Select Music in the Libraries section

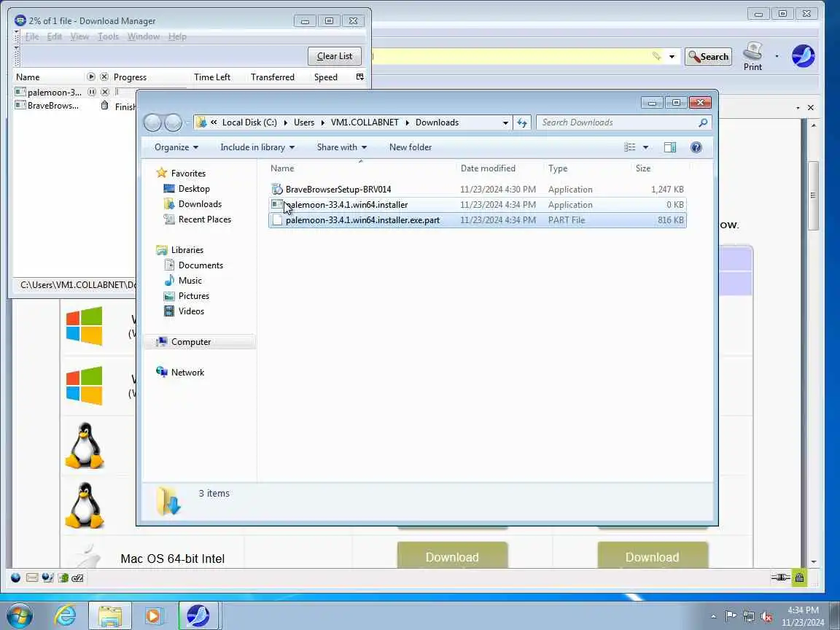[190, 281]
